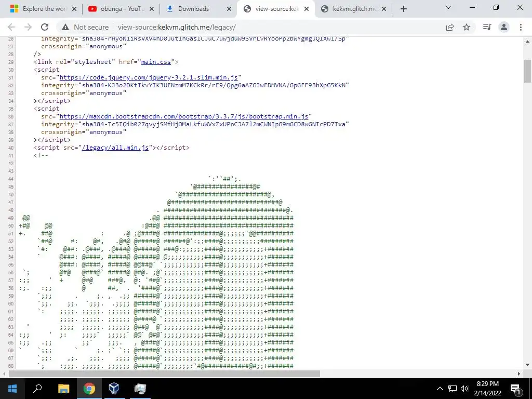This screenshot has width=532, height=399.
Task: Open the tab search chevron
Action: pos(448,7)
